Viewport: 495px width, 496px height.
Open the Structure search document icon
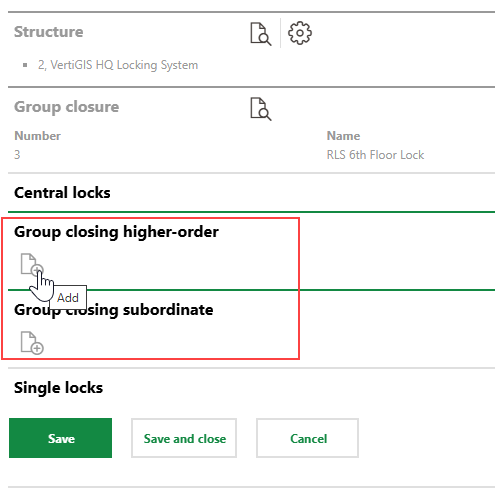(x=261, y=34)
